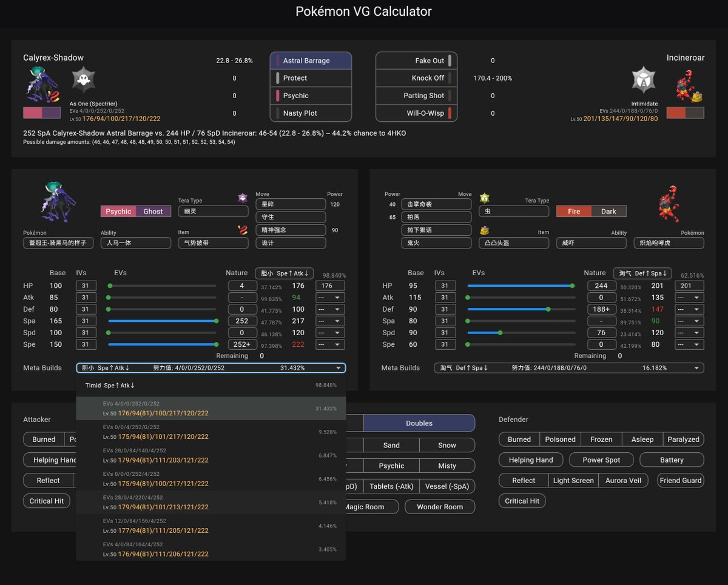
Task: Toggle defender Frozen status
Action: coord(601,440)
